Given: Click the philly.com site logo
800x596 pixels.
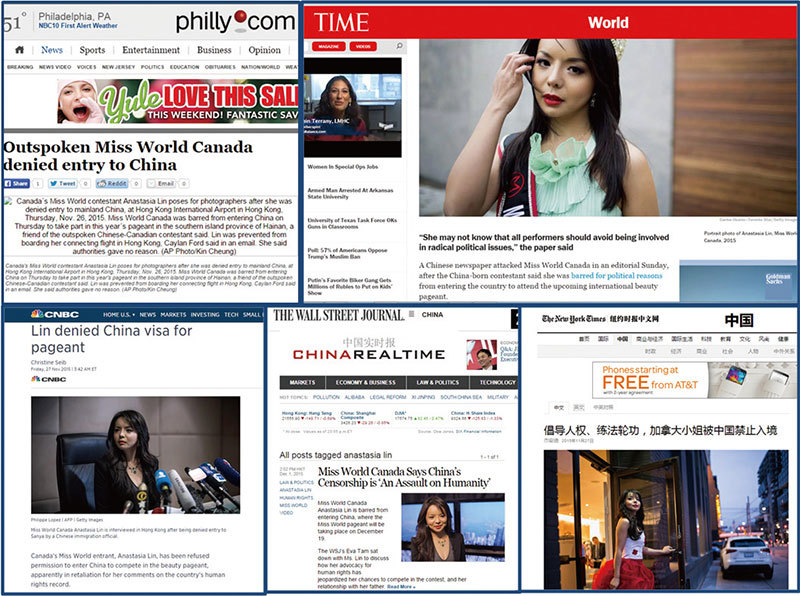Looking at the screenshot, I should [x=234, y=21].
